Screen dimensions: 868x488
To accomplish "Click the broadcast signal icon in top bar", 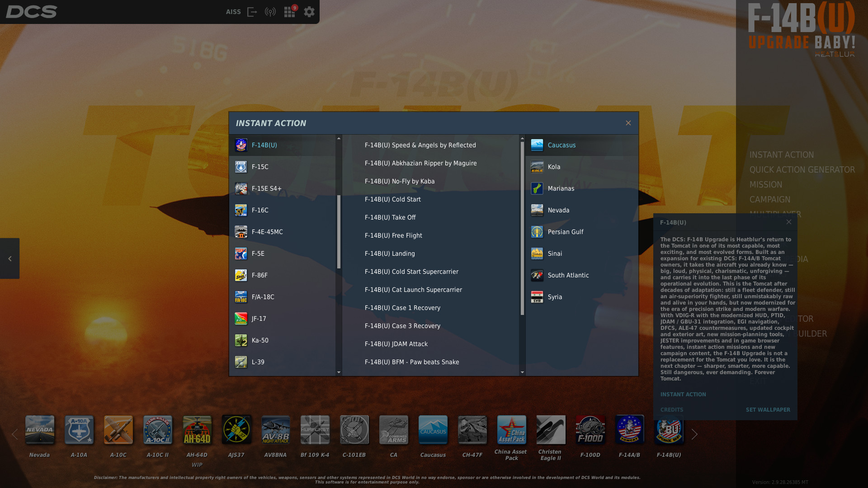I will point(270,12).
